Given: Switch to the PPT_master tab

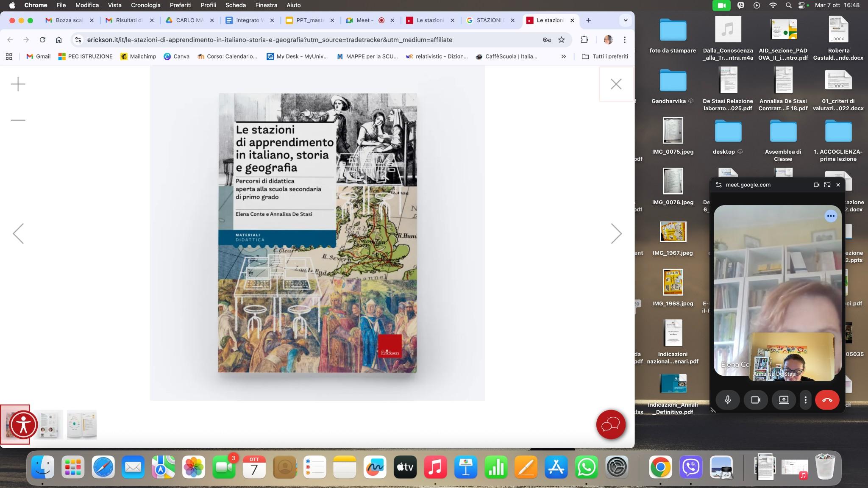Looking at the screenshot, I should (x=309, y=20).
